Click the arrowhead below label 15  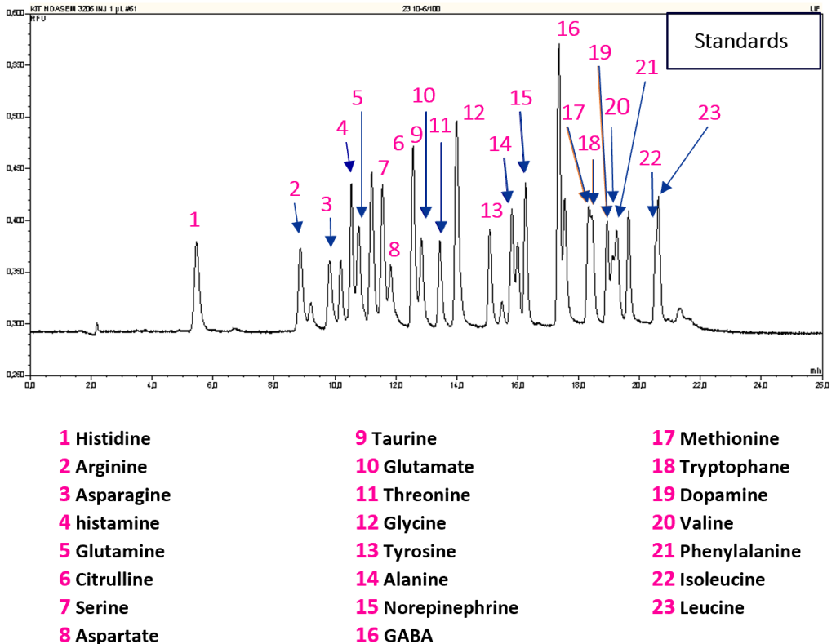(523, 167)
